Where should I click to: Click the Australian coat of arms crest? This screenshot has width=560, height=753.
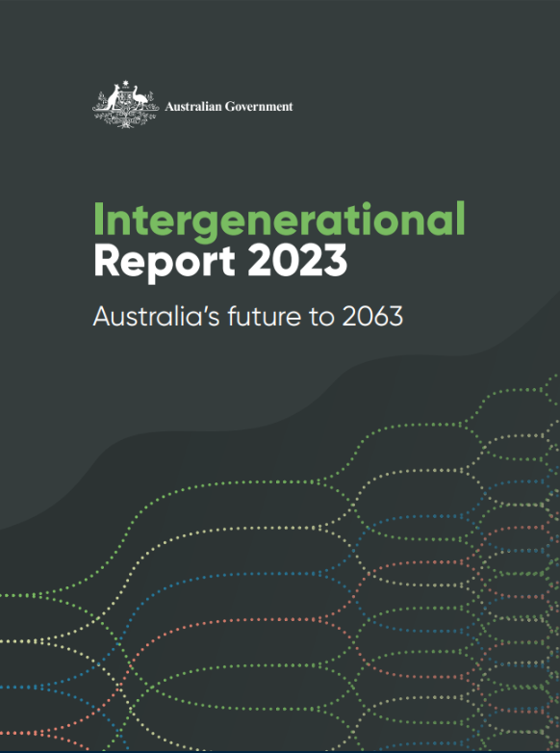(x=126, y=104)
